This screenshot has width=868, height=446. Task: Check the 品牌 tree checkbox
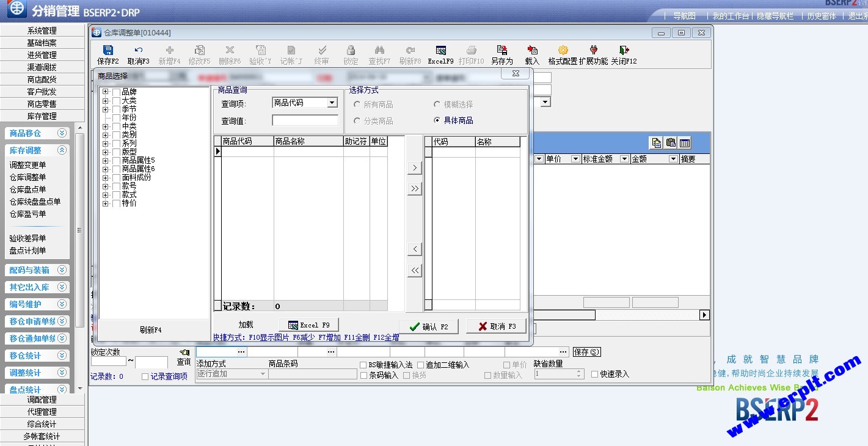coord(116,92)
